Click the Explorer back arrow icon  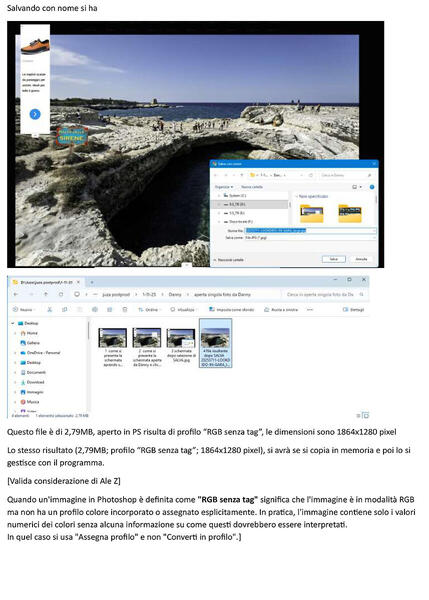(x=16, y=294)
